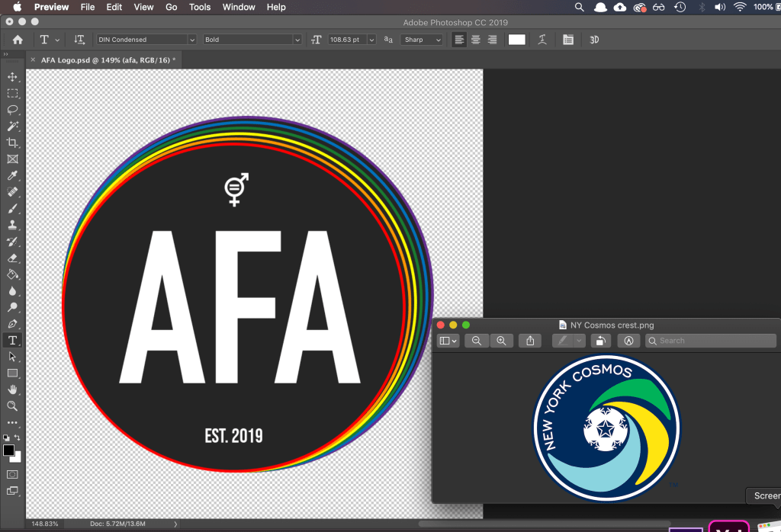Expand the Sharp anti-aliasing dropdown
This screenshot has height=532, width=781.
[x=422, y=40]
